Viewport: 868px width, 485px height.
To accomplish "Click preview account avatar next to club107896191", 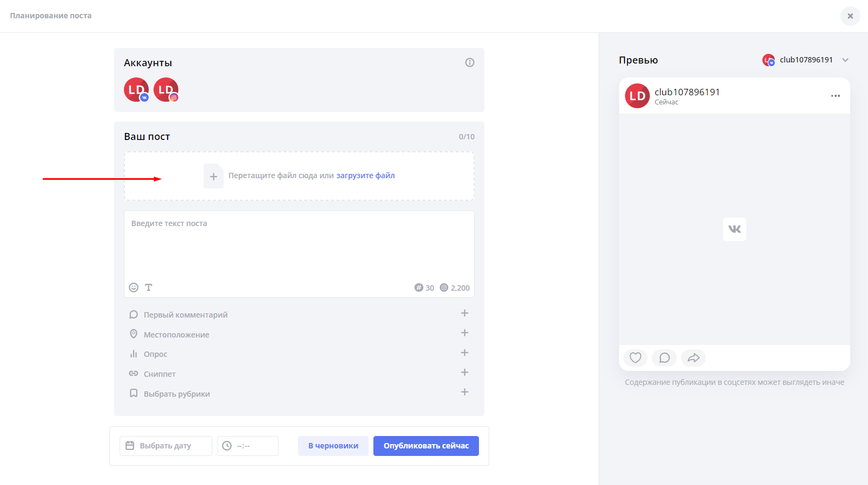I will 768,60.
